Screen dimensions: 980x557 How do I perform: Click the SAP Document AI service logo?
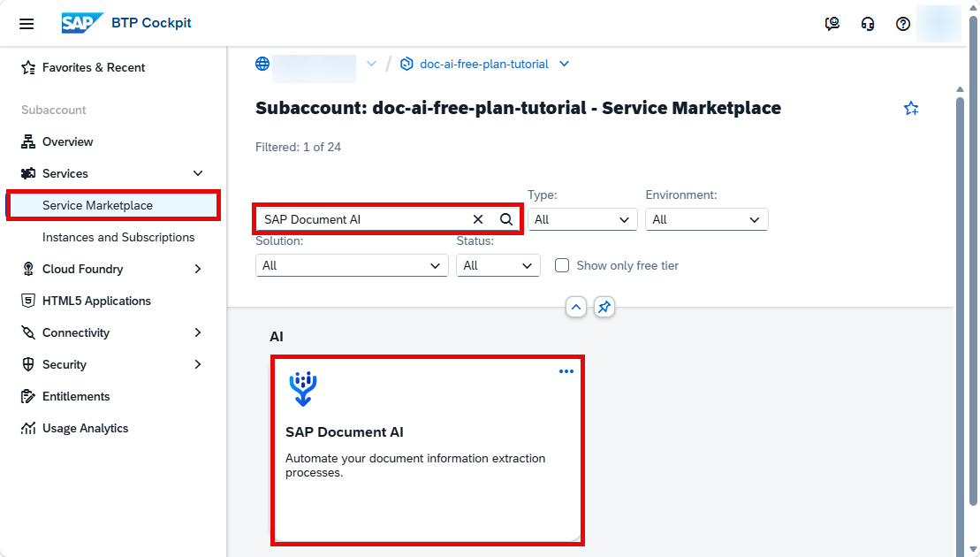(x=303, y=389)
